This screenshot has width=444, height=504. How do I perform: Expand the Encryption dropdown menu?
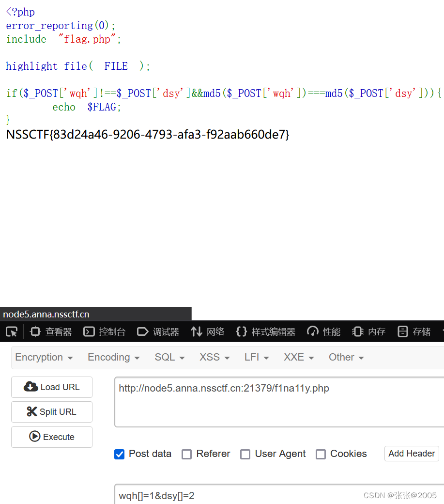click(x=44, y=357)
